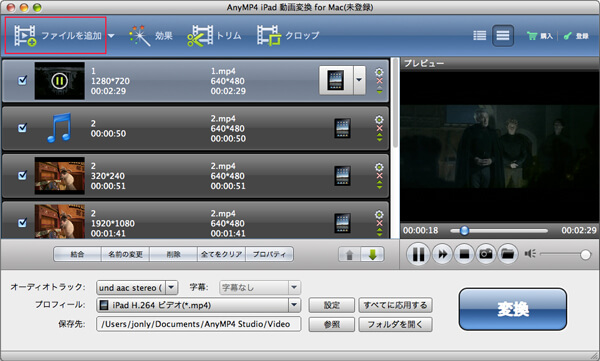600x361 pixels.
Task: Open settings gear for the 1.mp4 row
Action: click(379, 72)
